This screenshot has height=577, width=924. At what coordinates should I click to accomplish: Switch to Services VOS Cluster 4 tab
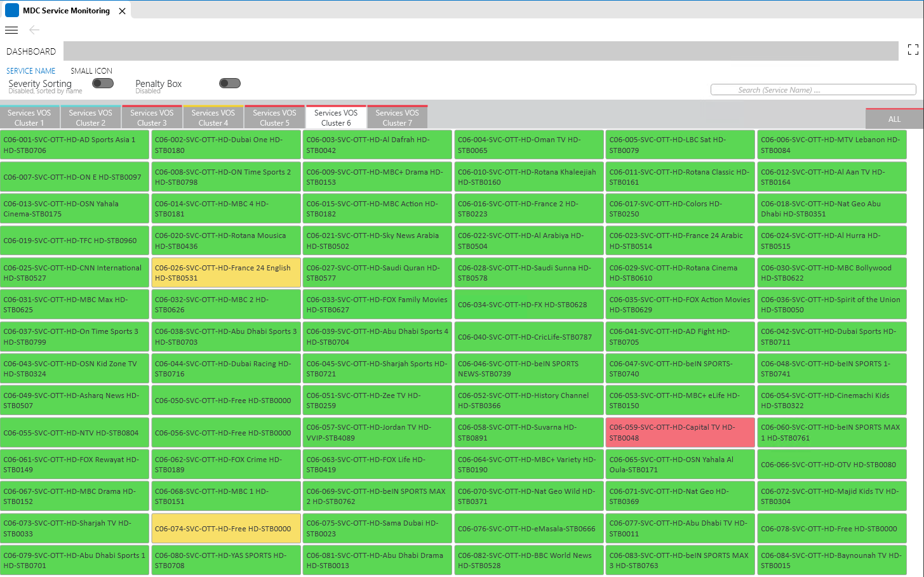[x=213, y=117]
